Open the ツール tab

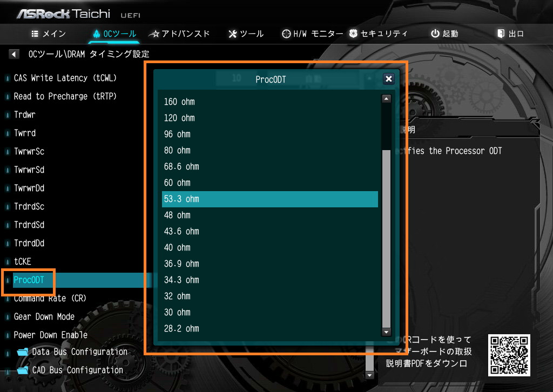point(246,34)
